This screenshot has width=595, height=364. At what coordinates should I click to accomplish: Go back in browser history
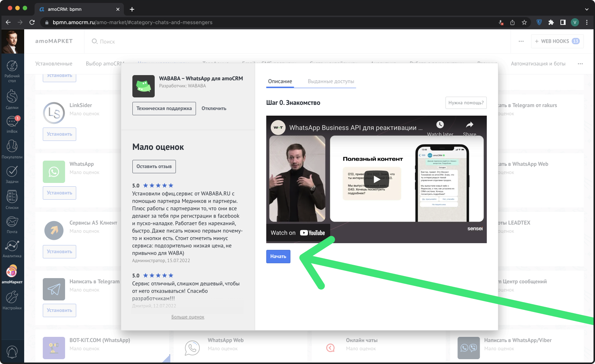[8, 22]
